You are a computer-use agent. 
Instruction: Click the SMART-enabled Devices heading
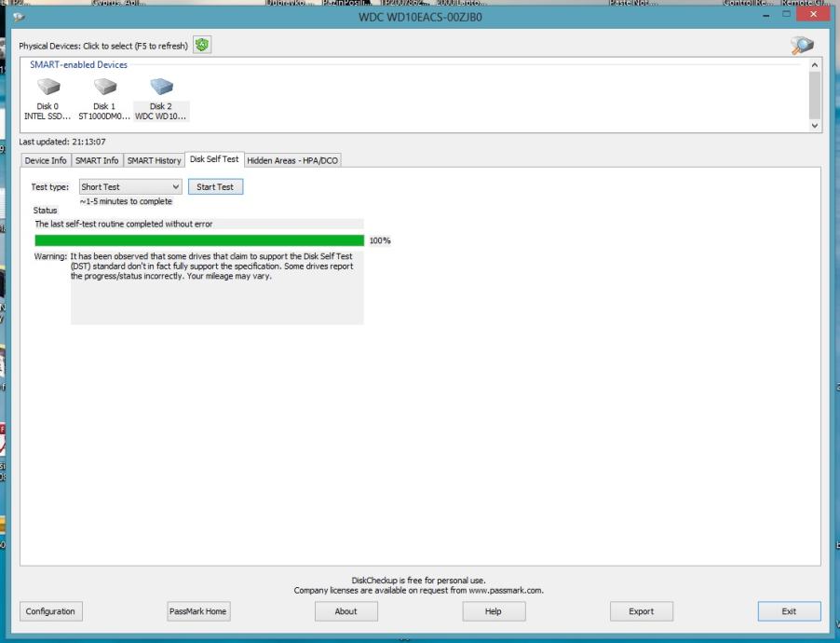pos(79,64)
